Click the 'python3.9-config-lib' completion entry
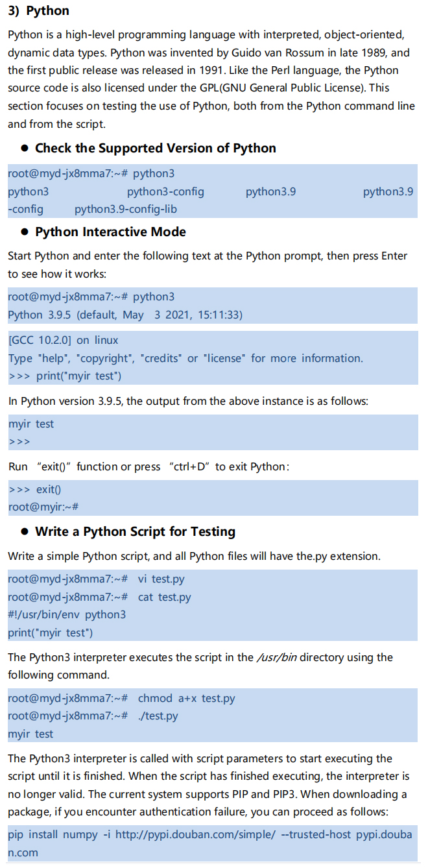The width and height of the screenshot is (428, 868). [126, 209]
